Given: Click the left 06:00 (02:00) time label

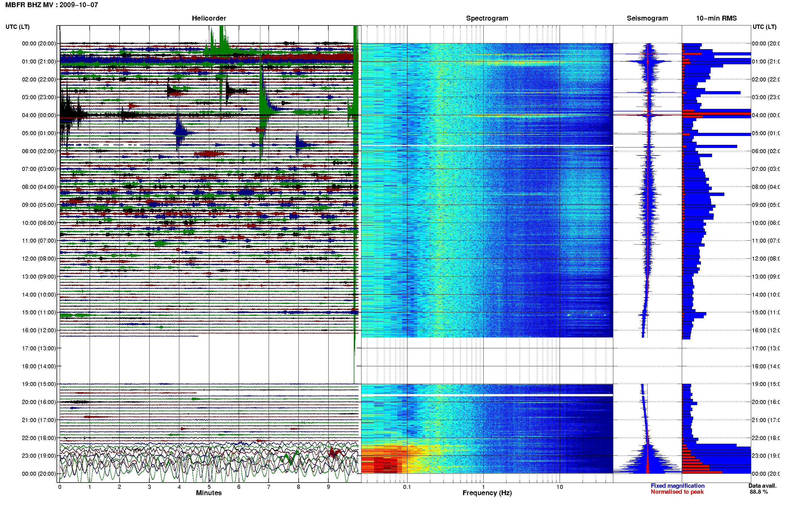Looking at the screenshot, I should pos(39,151).
